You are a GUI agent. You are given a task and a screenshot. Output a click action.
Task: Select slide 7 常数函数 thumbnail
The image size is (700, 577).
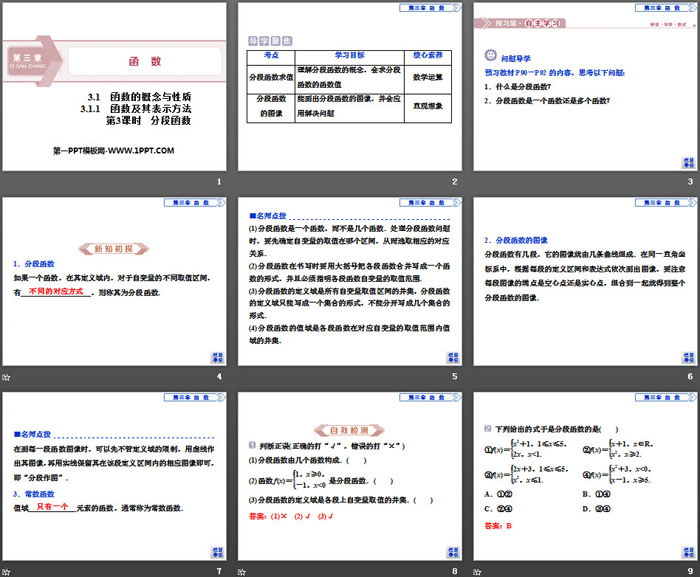114,477
